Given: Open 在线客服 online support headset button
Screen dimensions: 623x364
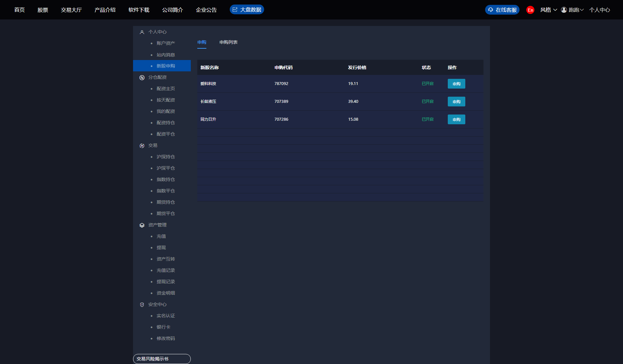Looking at the screenshot, I should pos(502,10).
